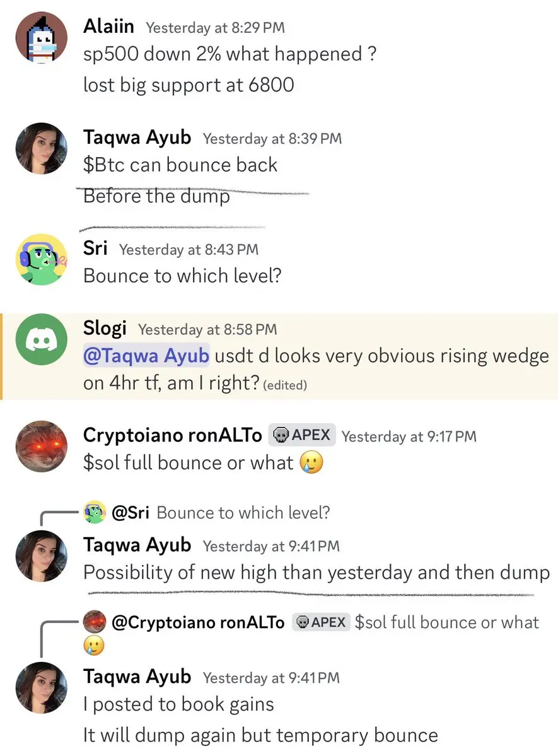This screenshot has height=756, width=558.
Task: Click the '(edited)' label on Slogi's message
Action: [285, 385]
